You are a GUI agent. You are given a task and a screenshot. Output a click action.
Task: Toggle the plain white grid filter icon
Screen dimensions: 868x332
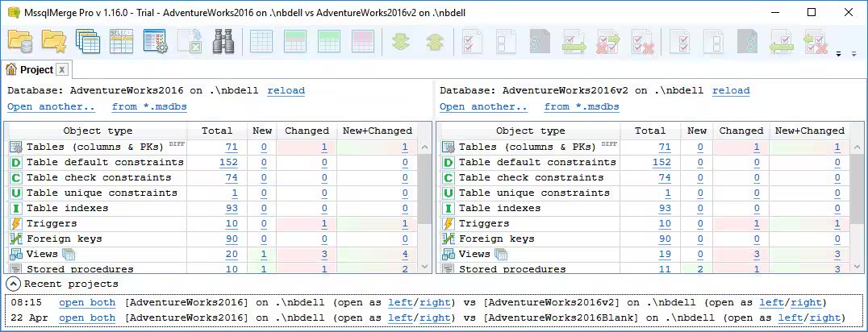point(261,41)
